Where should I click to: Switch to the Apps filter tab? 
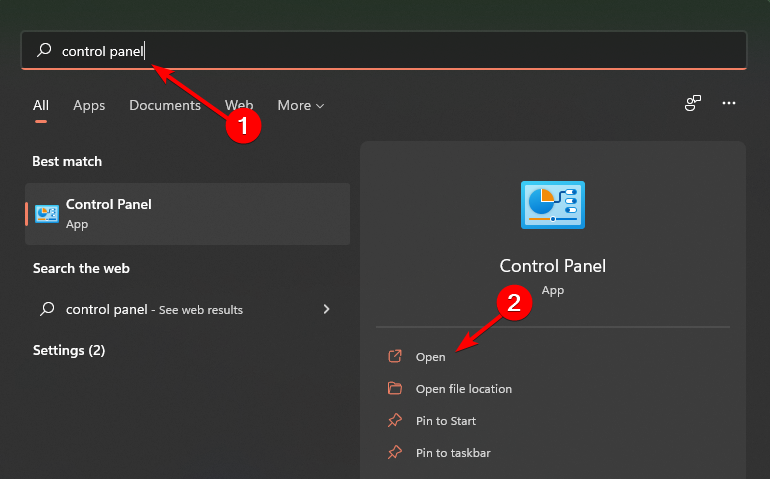(x=89, y=105)
